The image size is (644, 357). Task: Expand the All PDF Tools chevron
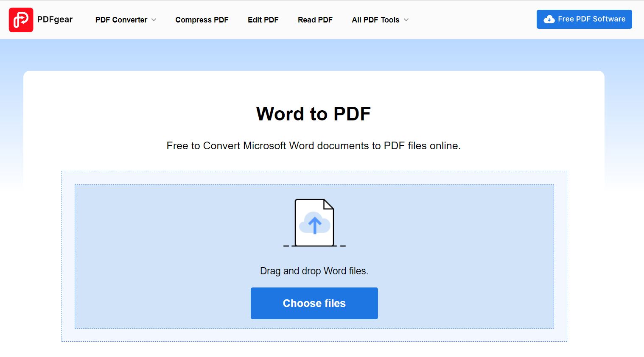click(x=406, y=20)
